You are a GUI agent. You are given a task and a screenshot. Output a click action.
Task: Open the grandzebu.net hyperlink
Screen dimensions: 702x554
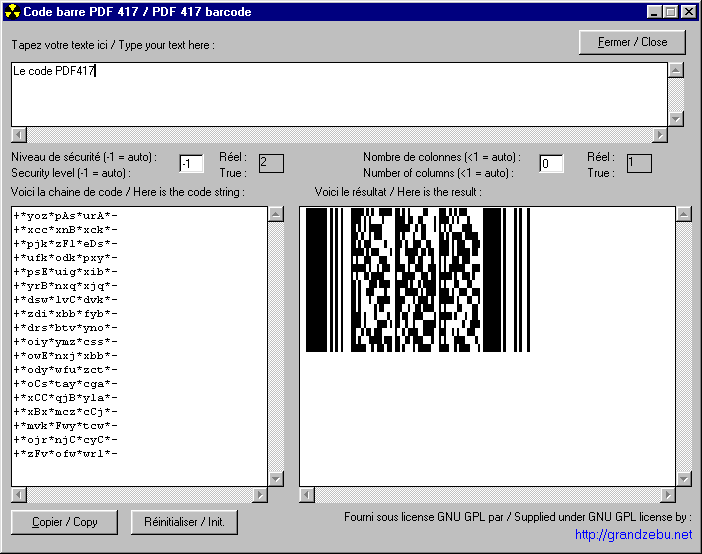632,535
